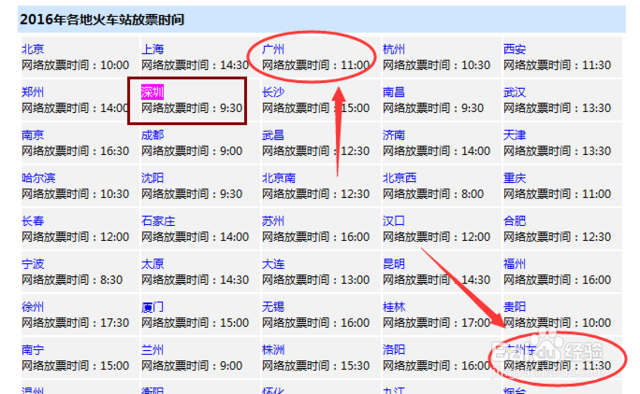Click 上海's release time text 14:30
Viewport: 640px width, 394px height.
coord(235,65)
